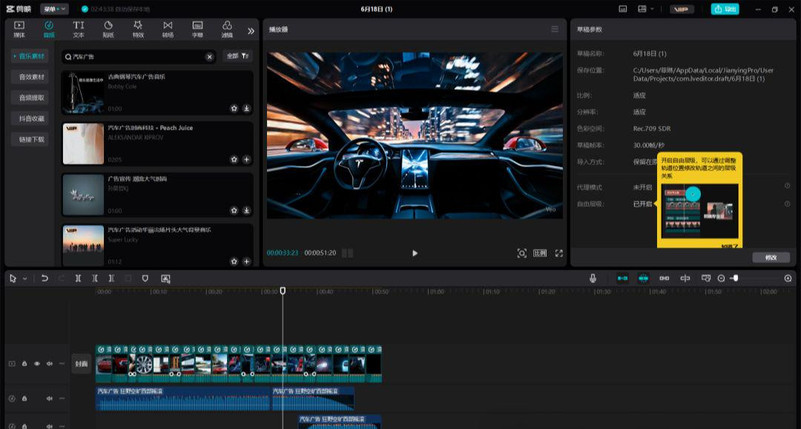Zoom in the timeline with plus icon
Screen dimensions: 801x429
click(788, 278)
